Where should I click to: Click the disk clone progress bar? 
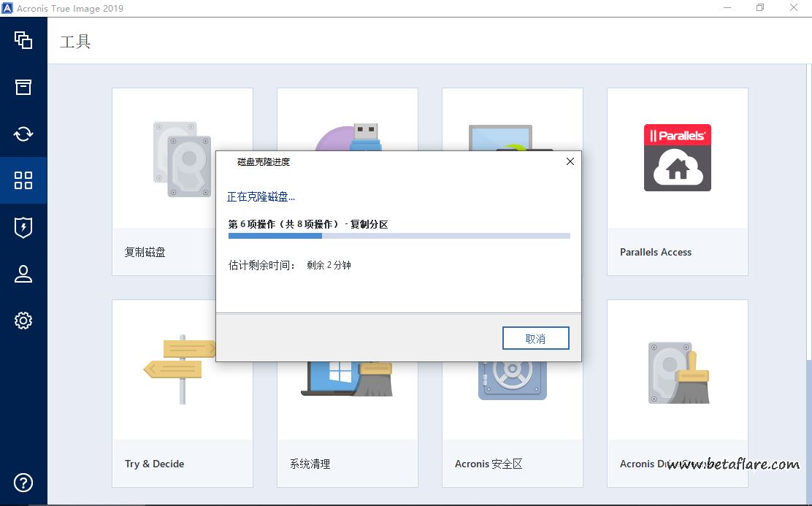click(399, 236)
